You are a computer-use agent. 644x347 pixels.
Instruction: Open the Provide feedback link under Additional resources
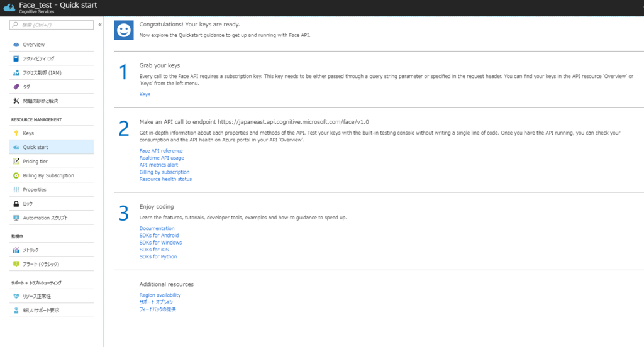pos(157,309)
